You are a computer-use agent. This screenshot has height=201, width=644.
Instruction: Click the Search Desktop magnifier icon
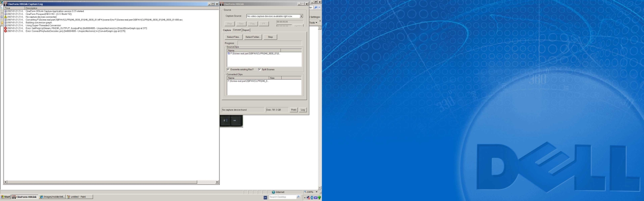coord(298,197)
